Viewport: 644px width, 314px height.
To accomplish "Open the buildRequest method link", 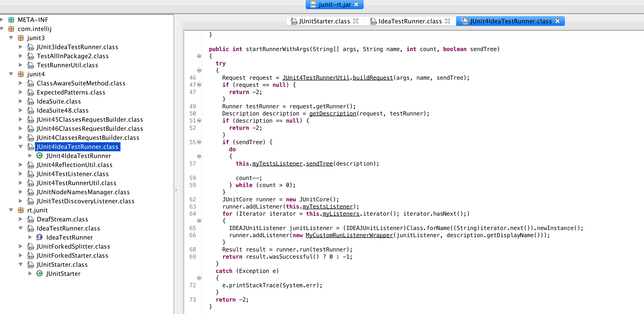I will (x=372, y=78).
